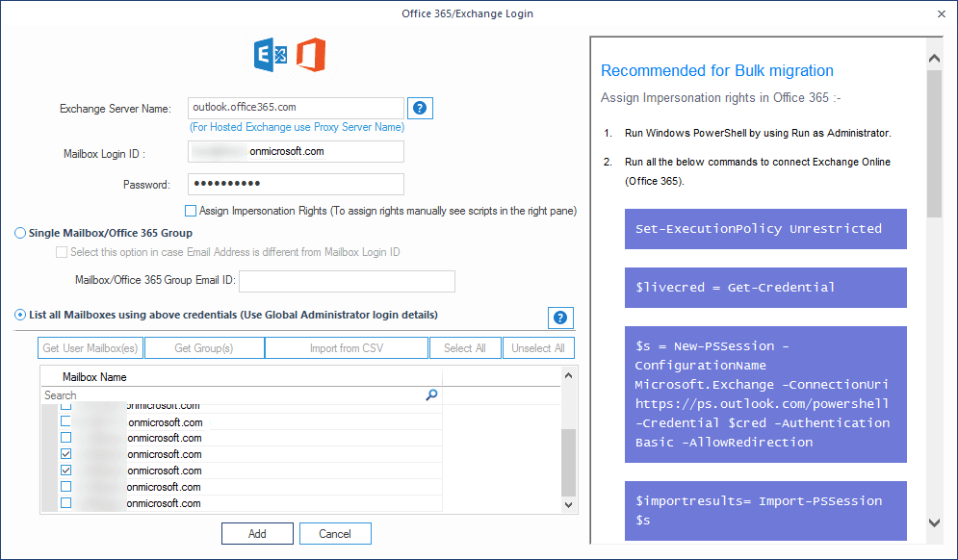Viewport: 958px width, 560px height.
Task: Click the Cancel button
Action: tap(335, 534)
